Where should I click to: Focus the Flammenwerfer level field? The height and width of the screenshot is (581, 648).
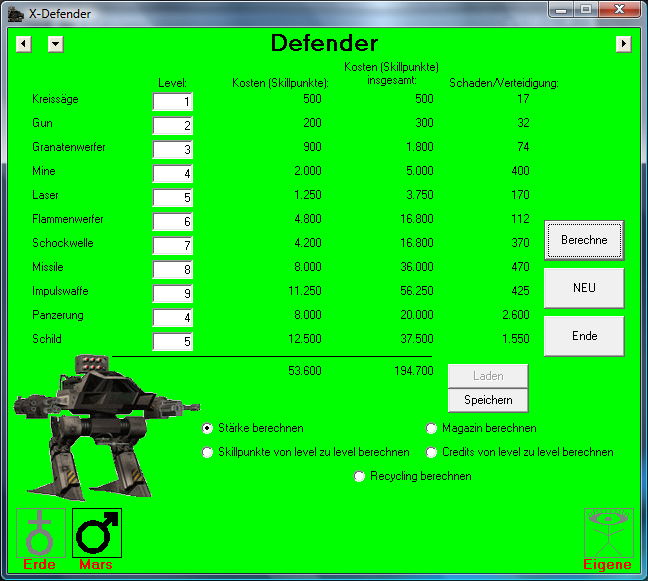click(x=172, y=221)
